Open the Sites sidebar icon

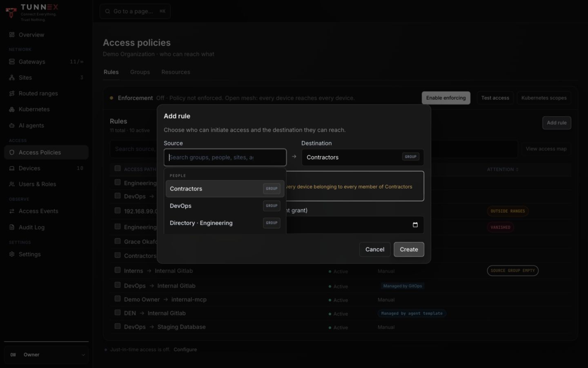(x=12, y=78)
